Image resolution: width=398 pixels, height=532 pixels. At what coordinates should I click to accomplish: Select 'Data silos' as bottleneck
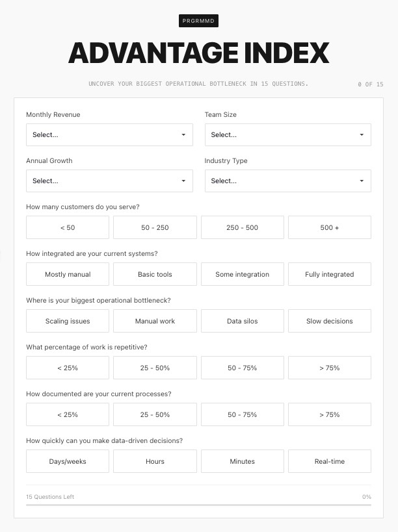242,321
